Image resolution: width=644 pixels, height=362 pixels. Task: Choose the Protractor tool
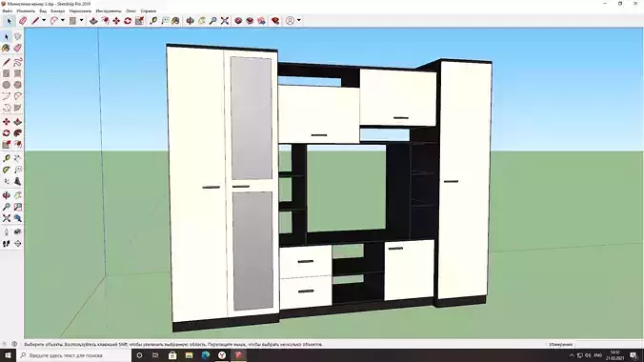click(6, 170)
